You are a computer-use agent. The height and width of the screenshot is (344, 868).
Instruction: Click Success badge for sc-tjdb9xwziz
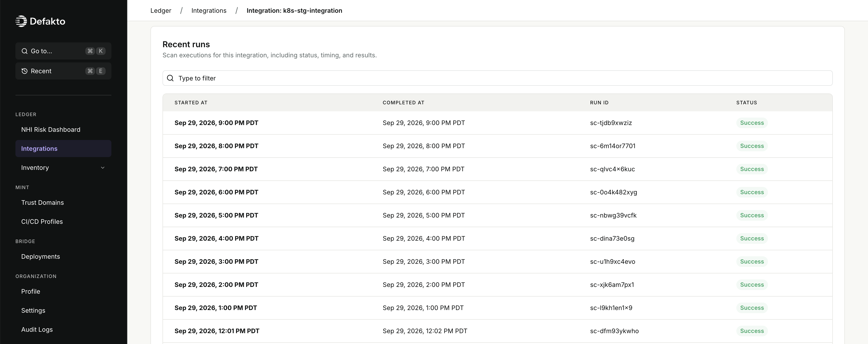(752, 123)
